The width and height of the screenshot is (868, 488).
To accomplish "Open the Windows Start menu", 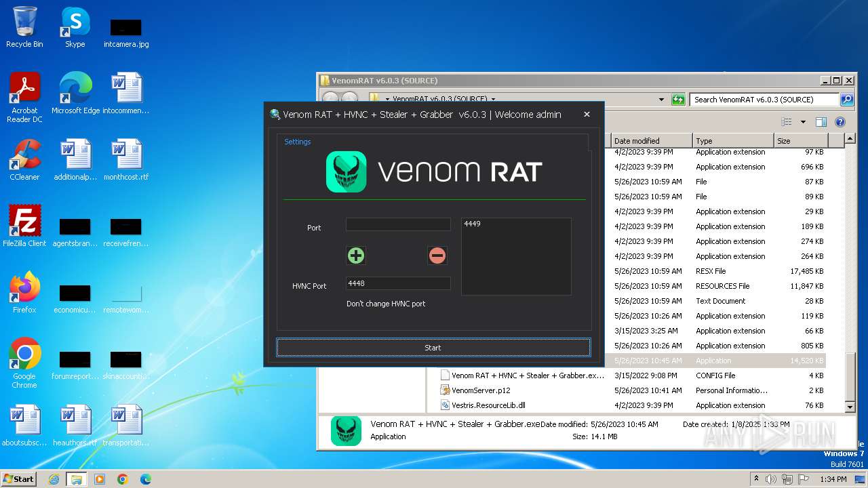I will pyautogui.click(x=19, y=479).
